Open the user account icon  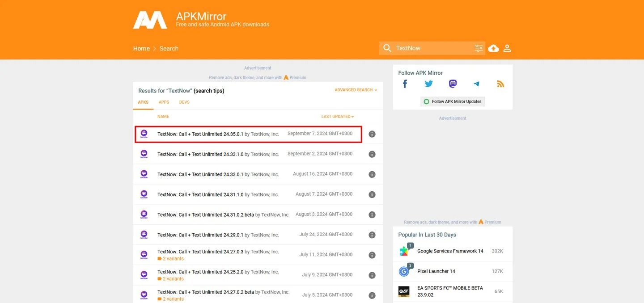coord(507,48)
